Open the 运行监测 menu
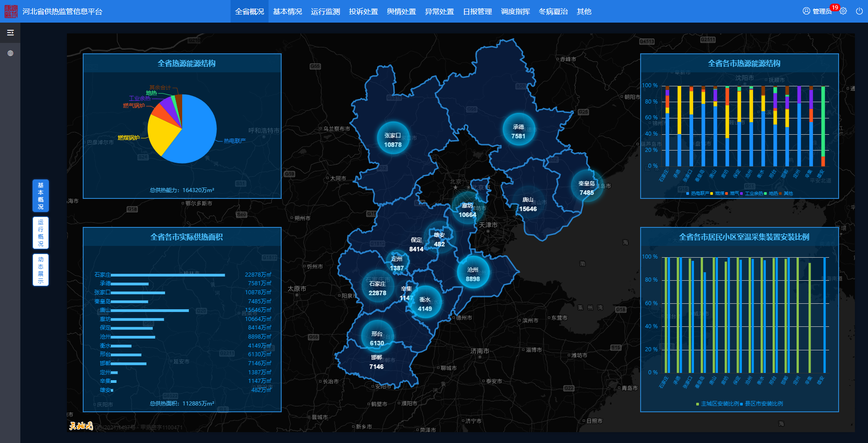 click(x=325, y=11)
